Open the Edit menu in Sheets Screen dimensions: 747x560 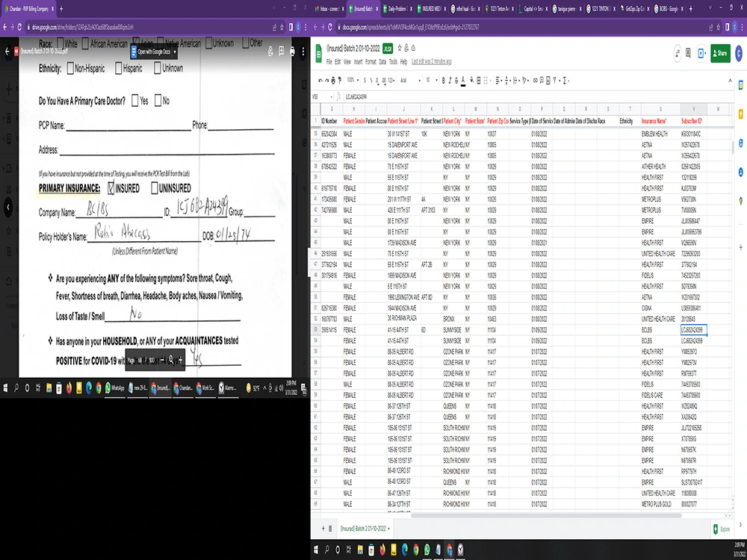coord(338,62)
